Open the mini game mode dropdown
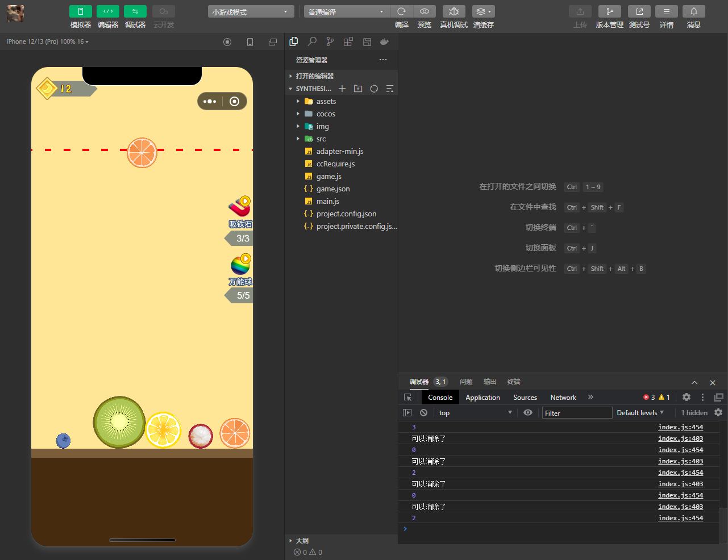728x560 pixels. pos(251,12)
